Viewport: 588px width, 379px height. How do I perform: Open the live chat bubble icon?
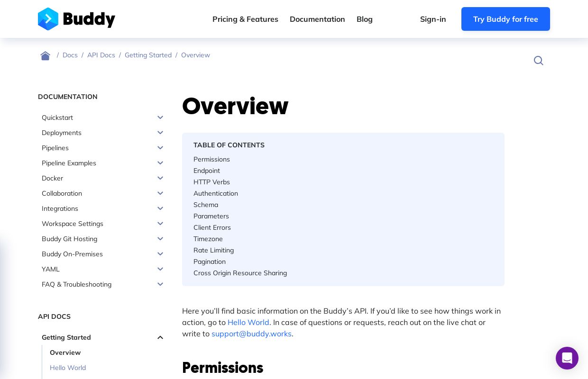coord(567,358)
